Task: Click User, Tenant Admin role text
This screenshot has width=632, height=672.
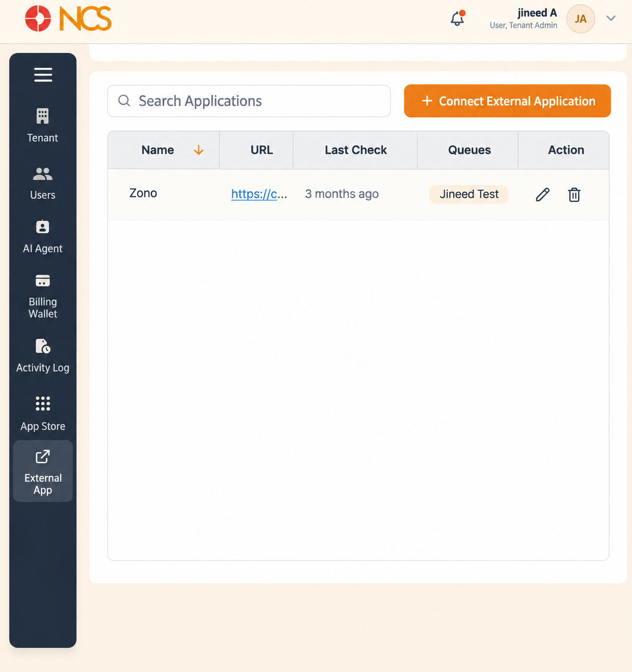Action: [523, 25]
